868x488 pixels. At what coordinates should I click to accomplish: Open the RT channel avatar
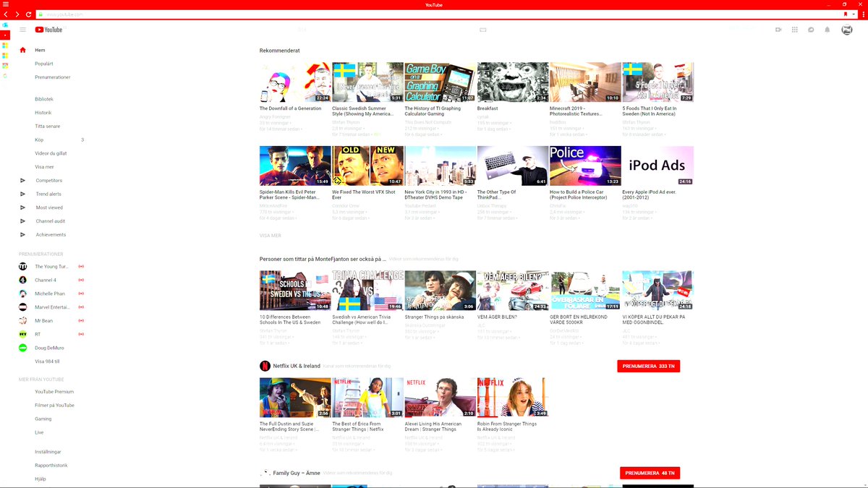click(22, 334)
